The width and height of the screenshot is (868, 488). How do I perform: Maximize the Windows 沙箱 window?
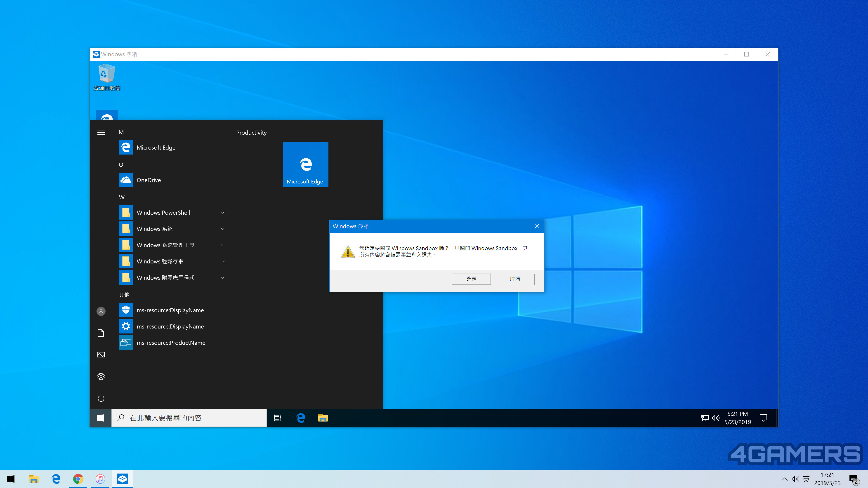coord(747,54)
